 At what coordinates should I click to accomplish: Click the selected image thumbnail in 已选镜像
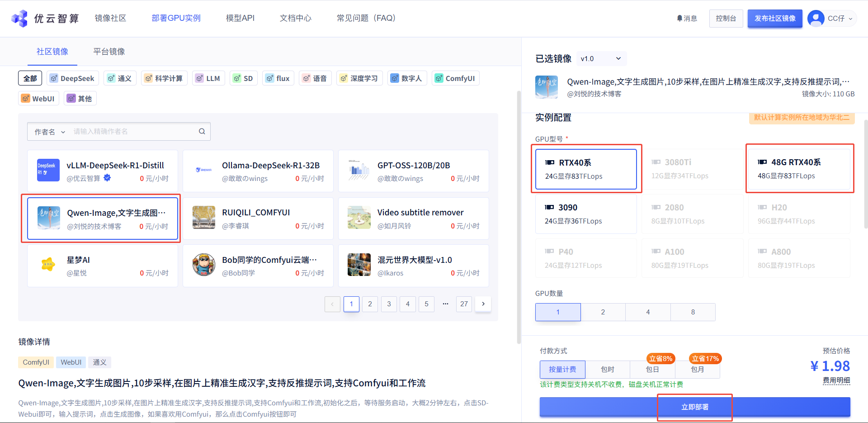click(547, 87)
